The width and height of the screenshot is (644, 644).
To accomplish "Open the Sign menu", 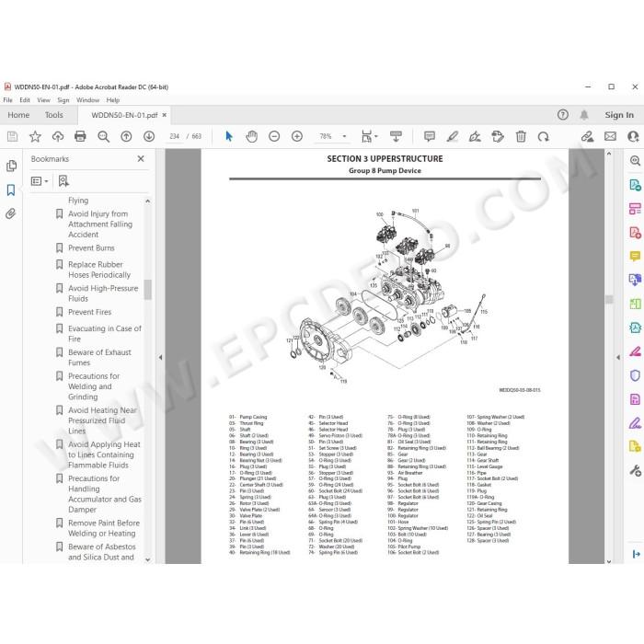I will click(x=63, y=99).
